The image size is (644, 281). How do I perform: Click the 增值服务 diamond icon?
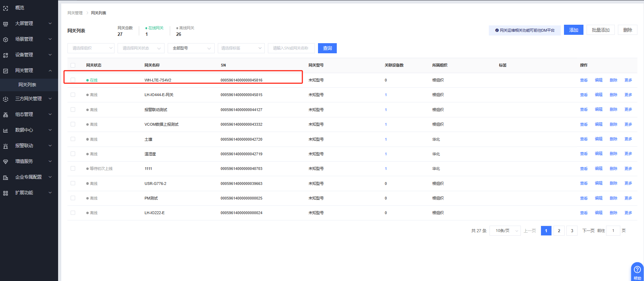pos(6,162)
